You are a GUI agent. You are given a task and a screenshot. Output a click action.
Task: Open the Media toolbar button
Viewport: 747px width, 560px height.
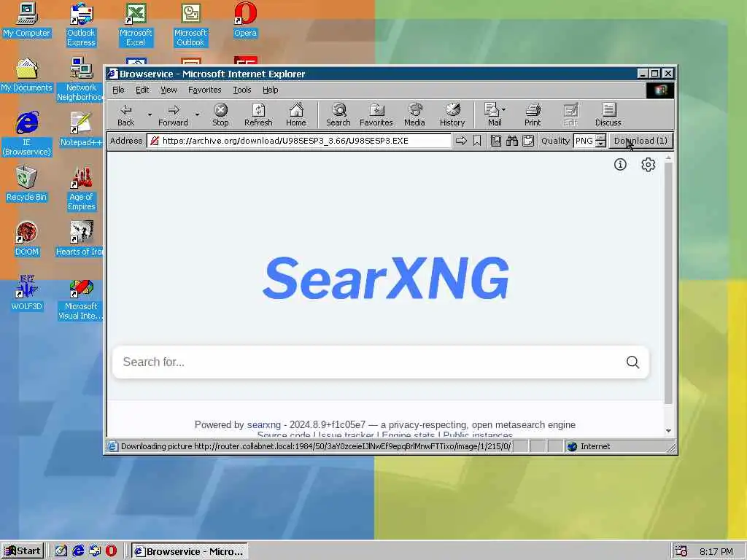pyautogui.click(x=414, y=114)
